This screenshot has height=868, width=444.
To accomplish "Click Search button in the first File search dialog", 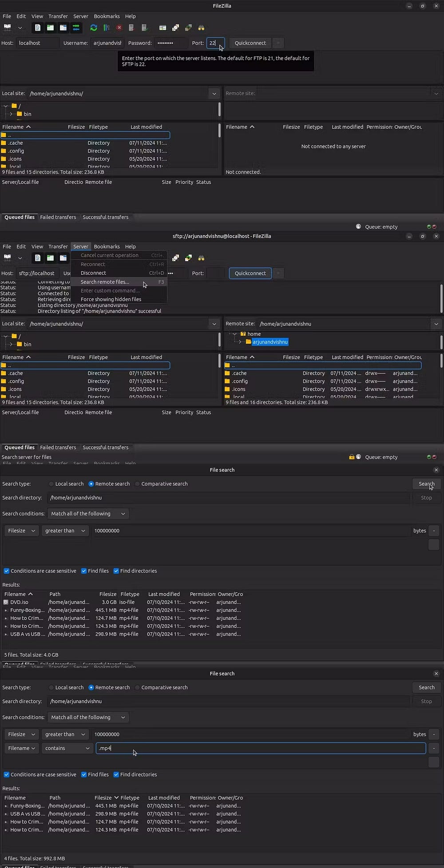I will coord(427,484).
